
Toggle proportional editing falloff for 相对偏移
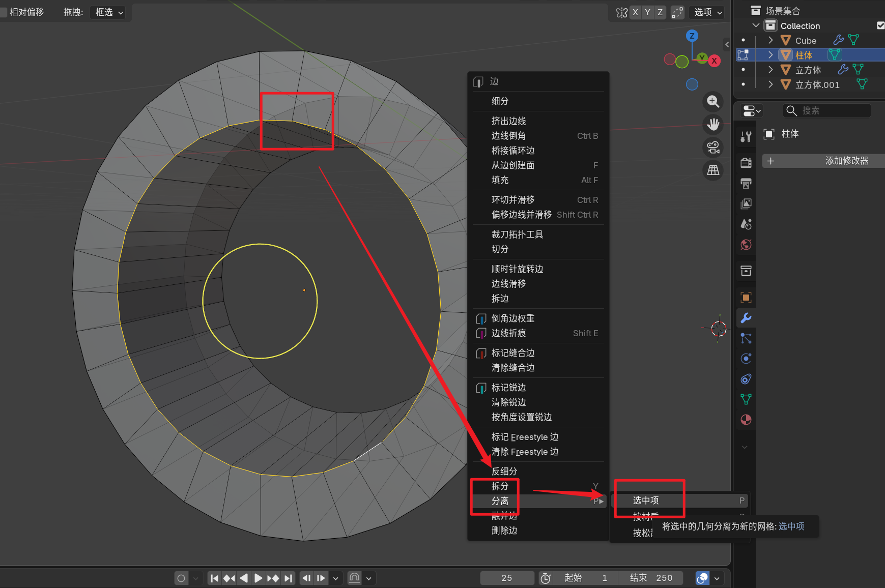click(x=4, y=12)
